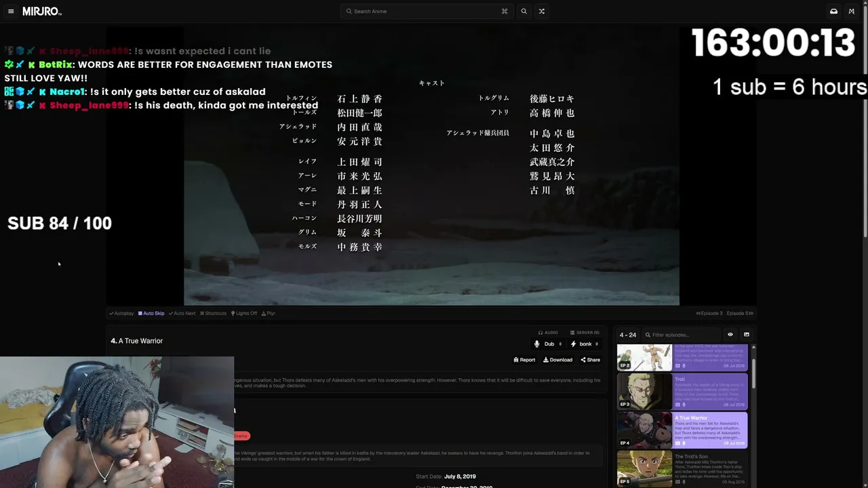The height and width of the screenshot is (488, 868).
Task: Click the subtitles icon on the Troll card
Action: tap(677, 405)
